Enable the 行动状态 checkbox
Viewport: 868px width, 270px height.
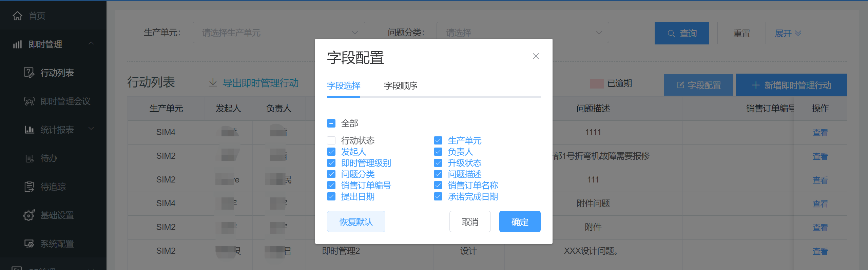point(331,140)
